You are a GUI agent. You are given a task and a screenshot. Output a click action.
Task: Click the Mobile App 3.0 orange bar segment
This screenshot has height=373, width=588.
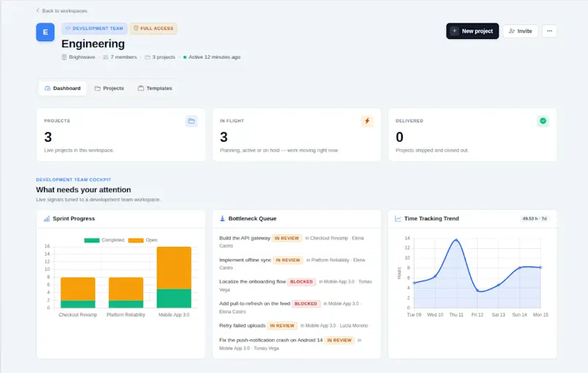[174, 268]
